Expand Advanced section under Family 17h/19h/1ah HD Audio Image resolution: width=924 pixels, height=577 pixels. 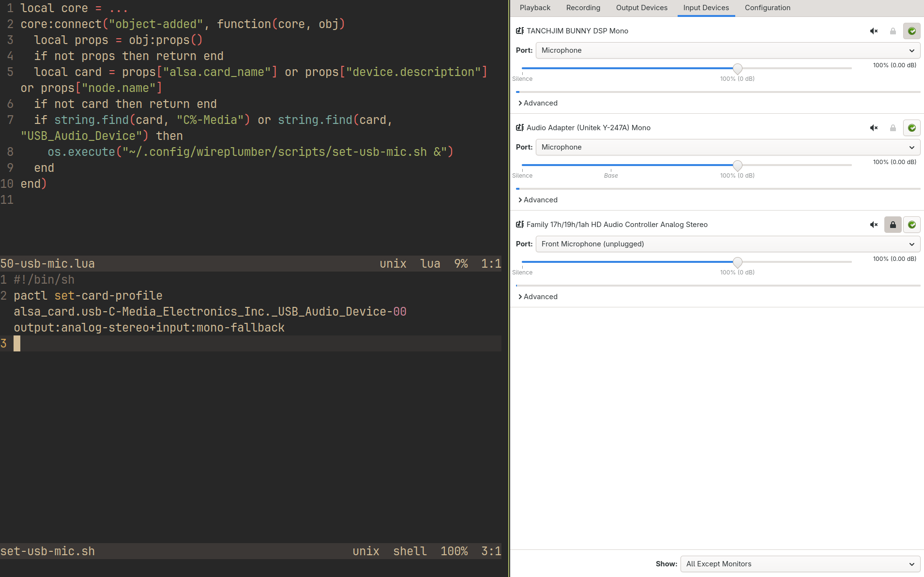click(x=538, y=297)
